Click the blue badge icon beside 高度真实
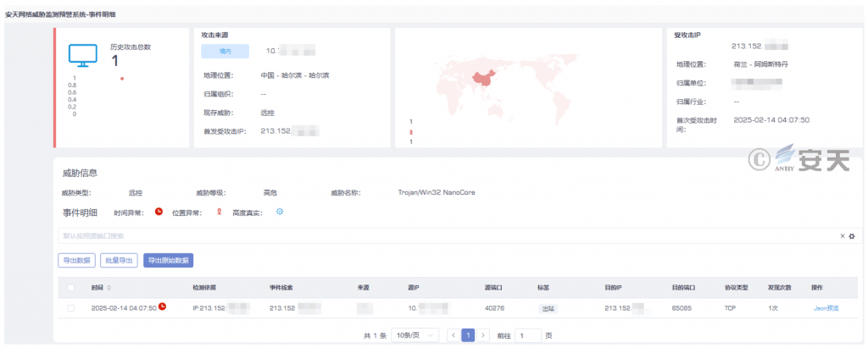868x348 pixels. [x=280, y=212]
